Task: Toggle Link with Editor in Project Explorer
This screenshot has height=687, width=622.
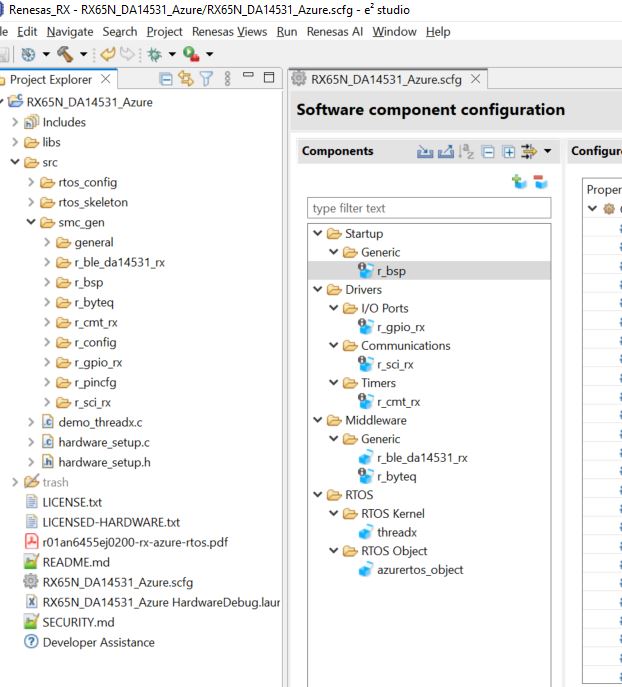Action: [x=186, y=79]
